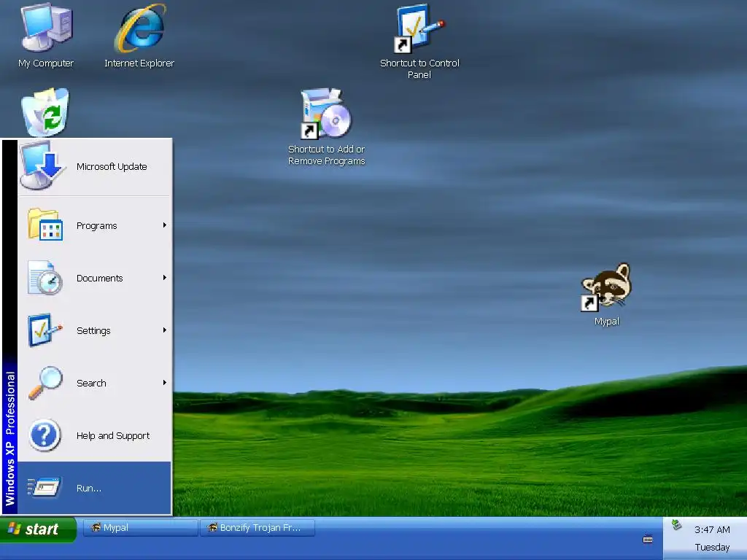Screen dimensions: 747x560
Task: Click the Mypal label under raccoon icon
Action: pos(606,322)
